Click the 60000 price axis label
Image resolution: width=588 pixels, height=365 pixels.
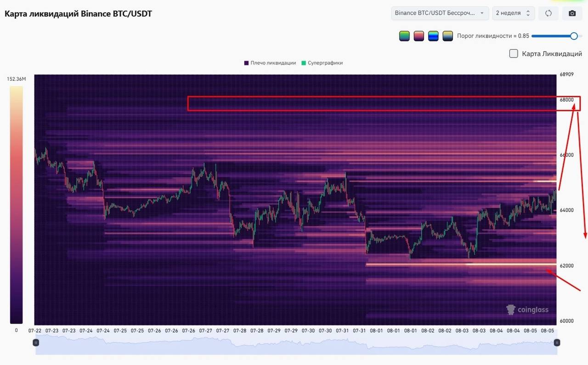click(567, 321)
